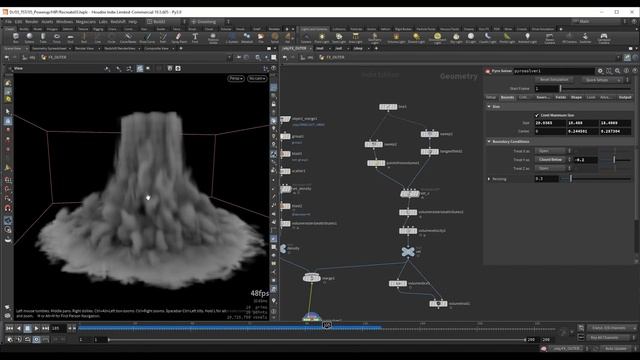Select the Spot Light shelf tool
Screen dimensions: 640x360
338,38
